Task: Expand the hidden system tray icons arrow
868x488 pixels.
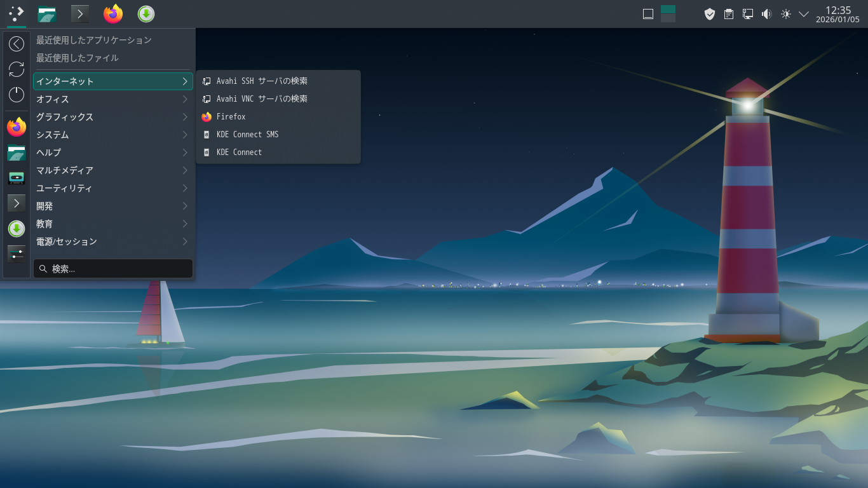Action: [x=804, y=14]
